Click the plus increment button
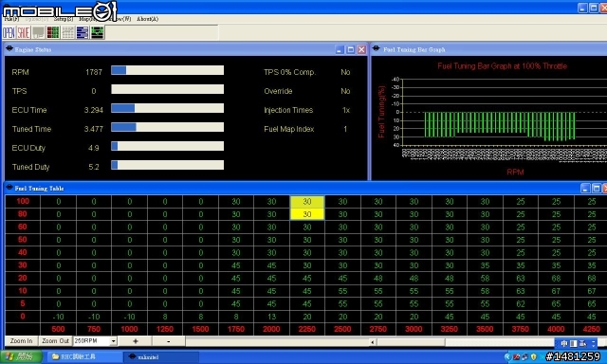The height and width of the screenshot is (364, 607). click(x=135, y=341)
